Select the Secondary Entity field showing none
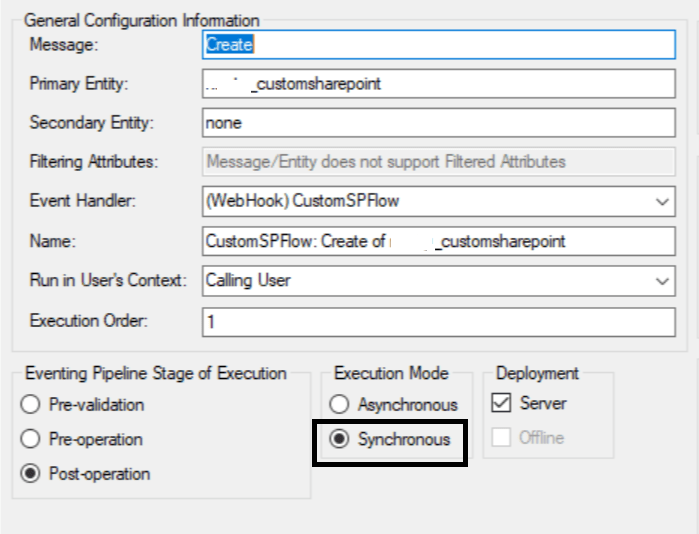Viewport: 699px width, 534px height. coord(438,123)
